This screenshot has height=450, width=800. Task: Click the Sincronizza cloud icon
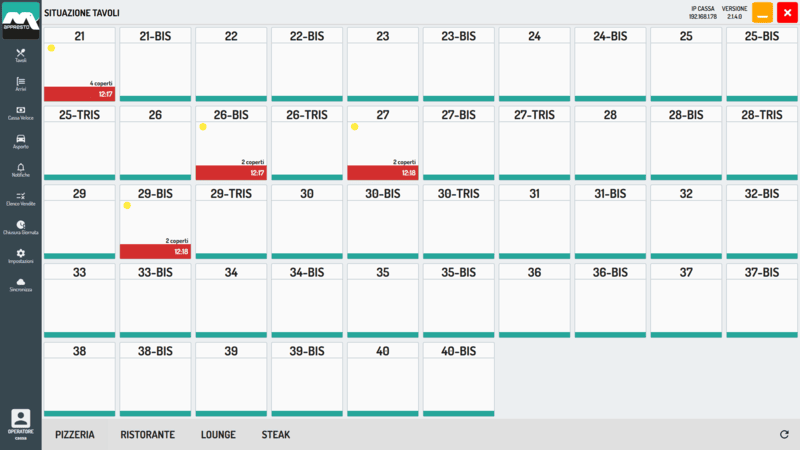[20, 285]
